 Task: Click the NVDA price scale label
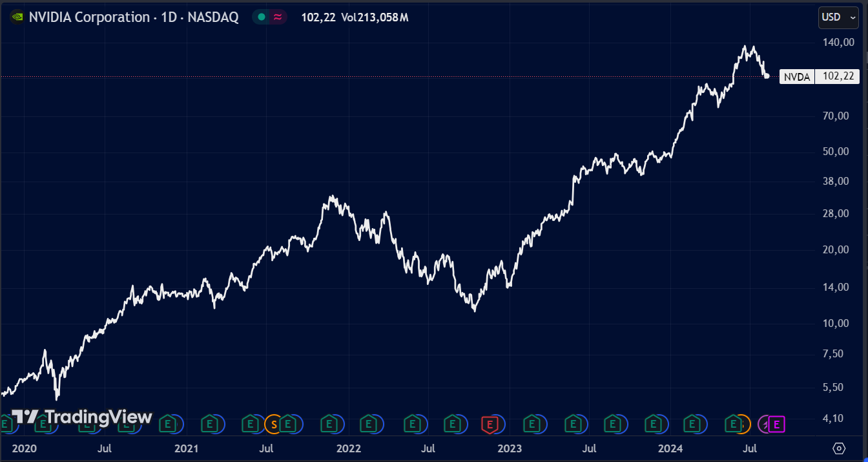(797, 77)
